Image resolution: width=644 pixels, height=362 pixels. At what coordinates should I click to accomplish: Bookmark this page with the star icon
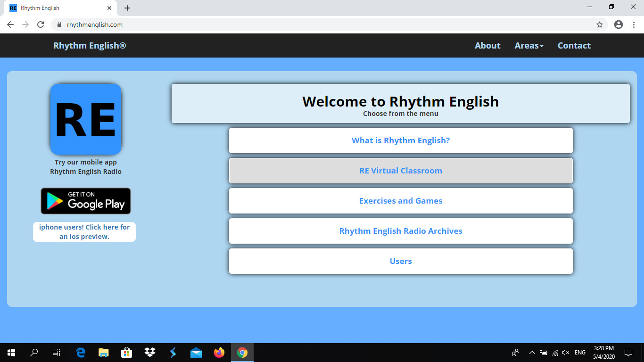[599, 25]
